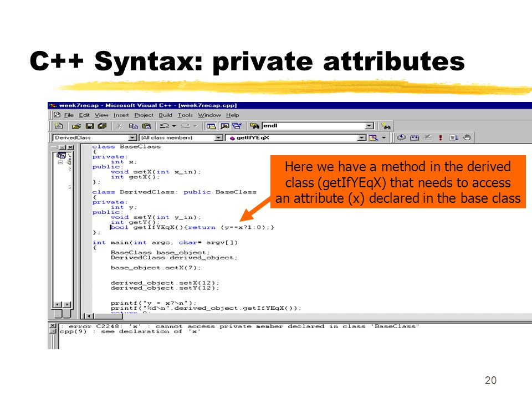Click the Compile toolbar icon

click(x=401, y=137)
